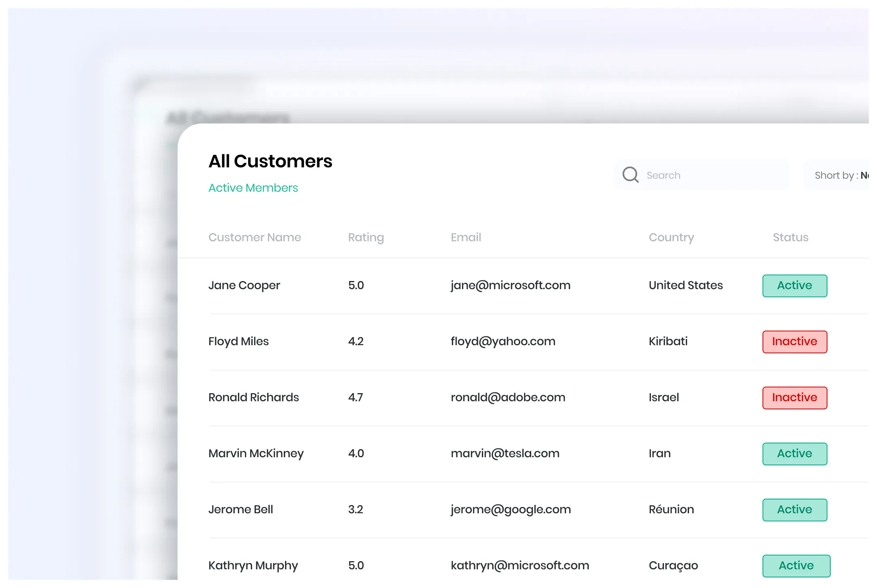Click the search magnifier icon
This screenshot has height=588, width=877.
[631, 175]
